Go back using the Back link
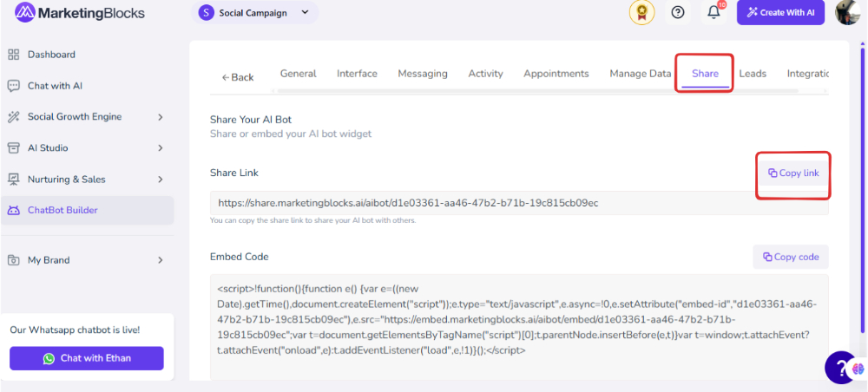 point(238,77)
